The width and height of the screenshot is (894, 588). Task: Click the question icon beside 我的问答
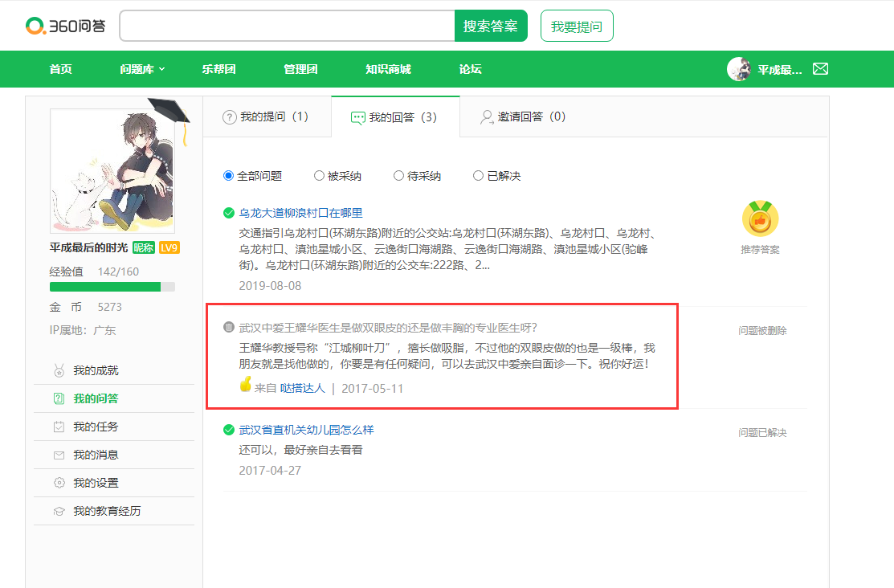click(x=59, y=398)
